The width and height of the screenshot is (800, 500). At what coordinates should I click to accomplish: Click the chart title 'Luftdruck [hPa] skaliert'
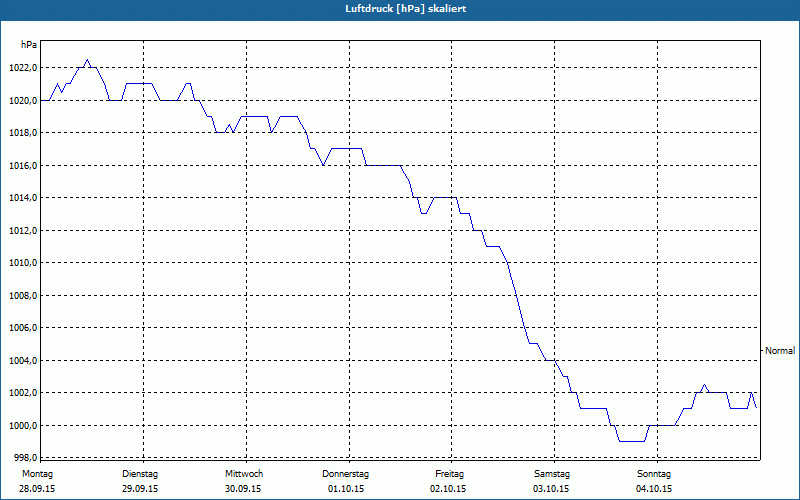click(406, 9)
